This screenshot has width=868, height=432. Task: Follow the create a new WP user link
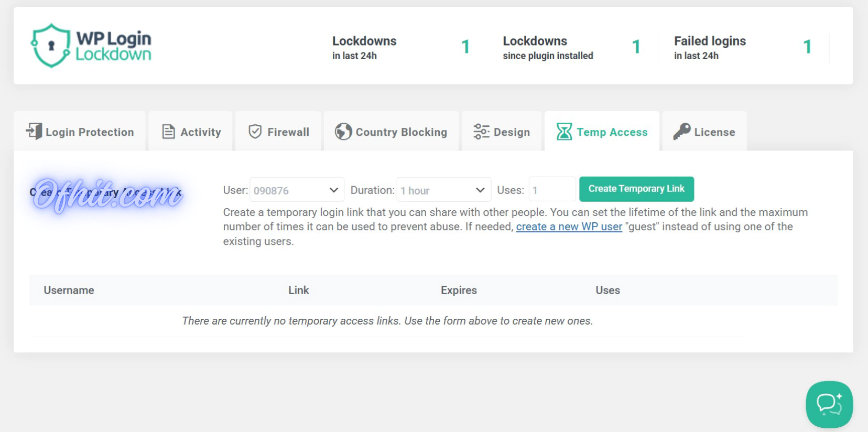pyautogui.click(x=569, y=227)
